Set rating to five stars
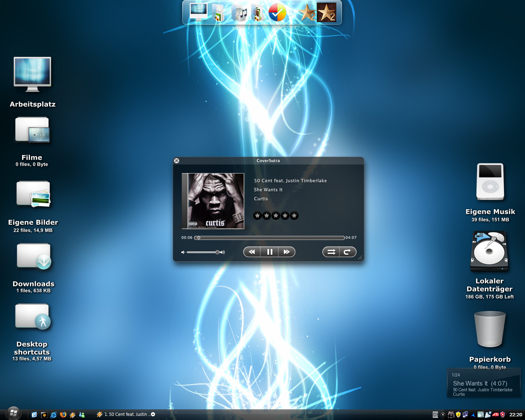 pos(294,215)
